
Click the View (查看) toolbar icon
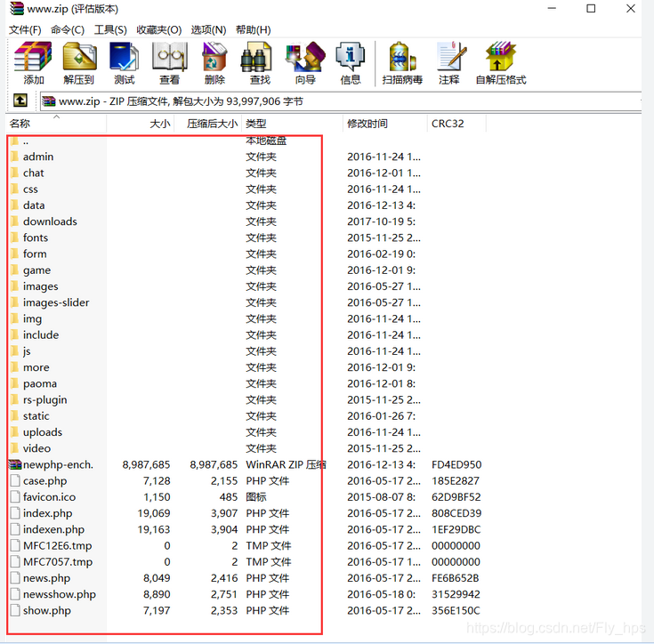[169, 63]
